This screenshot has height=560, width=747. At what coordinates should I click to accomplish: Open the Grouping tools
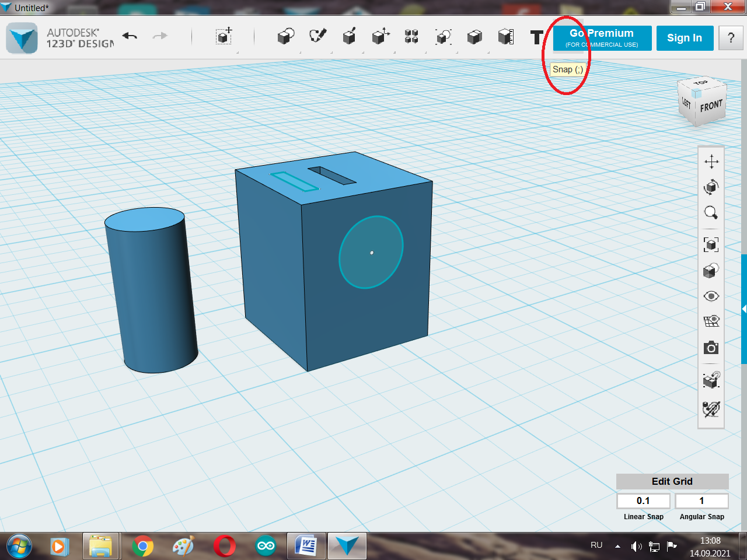pyautogui.click(x=444, y=37)
